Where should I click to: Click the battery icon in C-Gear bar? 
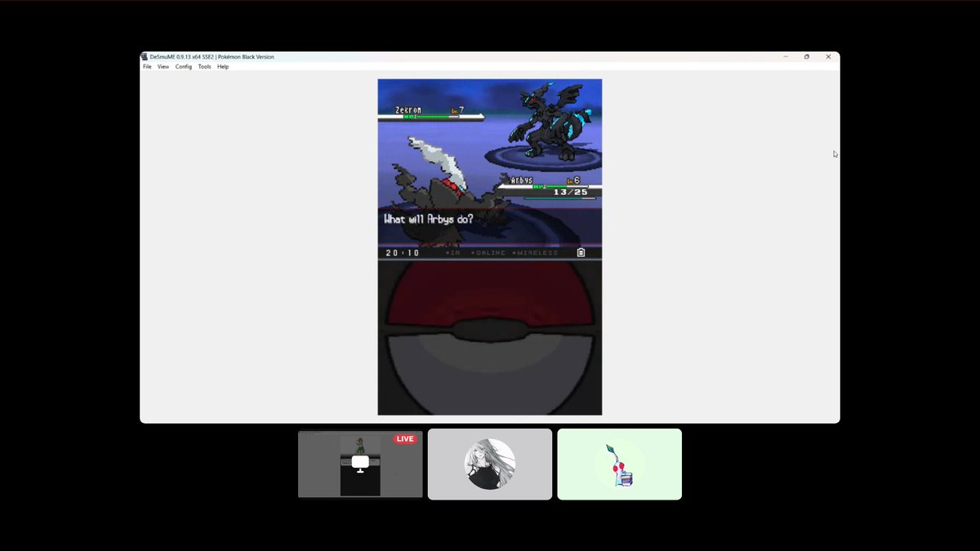581,253
